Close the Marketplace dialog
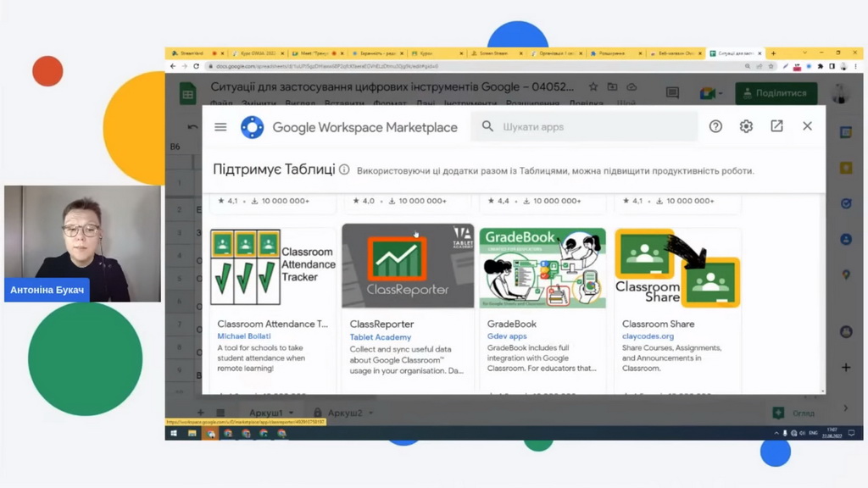The height and width of the screenshot is (488, 868). pyautogui.click(x=807, y=126)
